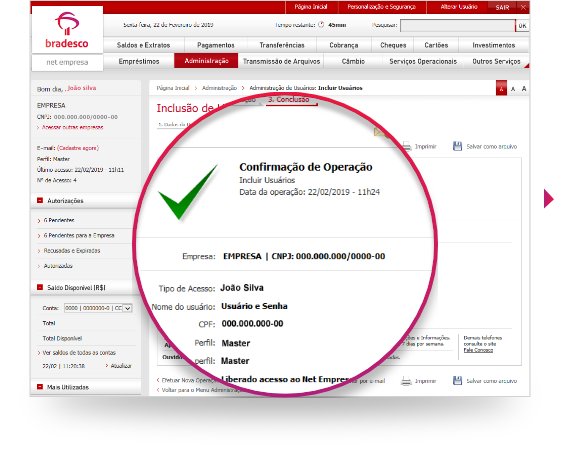
Task: Click 'Último acesso' sidebar text
Action: point(80,170)
